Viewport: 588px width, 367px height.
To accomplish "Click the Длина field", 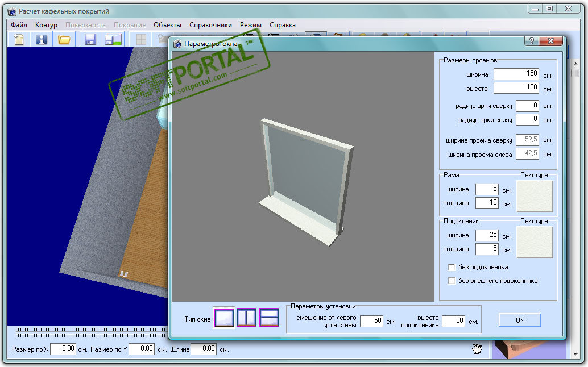I will 204,349.
